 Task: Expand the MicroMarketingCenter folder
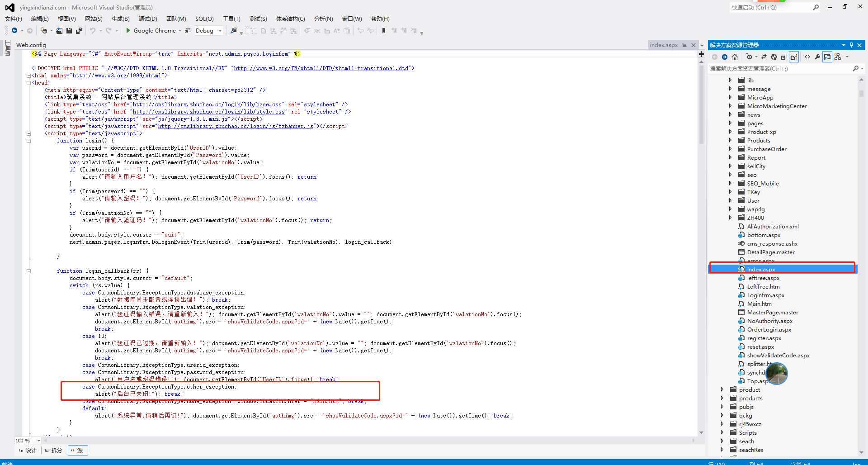(730, 106)
